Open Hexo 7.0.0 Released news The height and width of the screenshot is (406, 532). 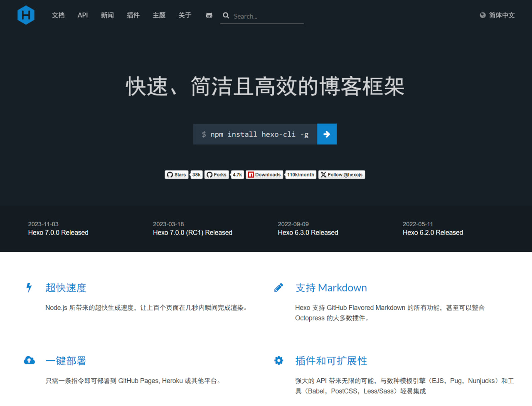(58, 232)
